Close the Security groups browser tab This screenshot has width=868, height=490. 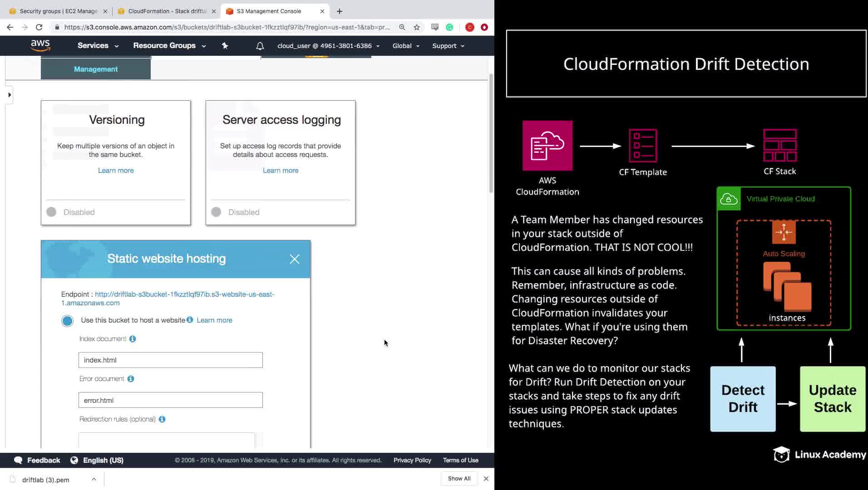(105, 11)
